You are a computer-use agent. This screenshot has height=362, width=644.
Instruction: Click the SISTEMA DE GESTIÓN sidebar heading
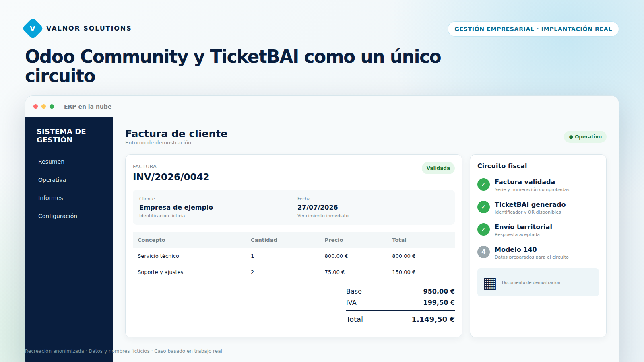tap(61, 136)
